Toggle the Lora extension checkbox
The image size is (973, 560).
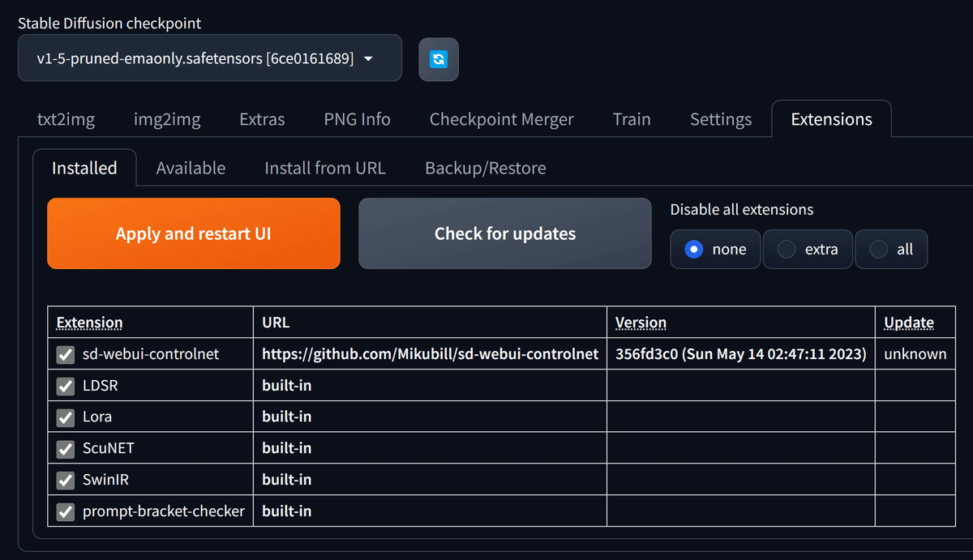(66, 417)
